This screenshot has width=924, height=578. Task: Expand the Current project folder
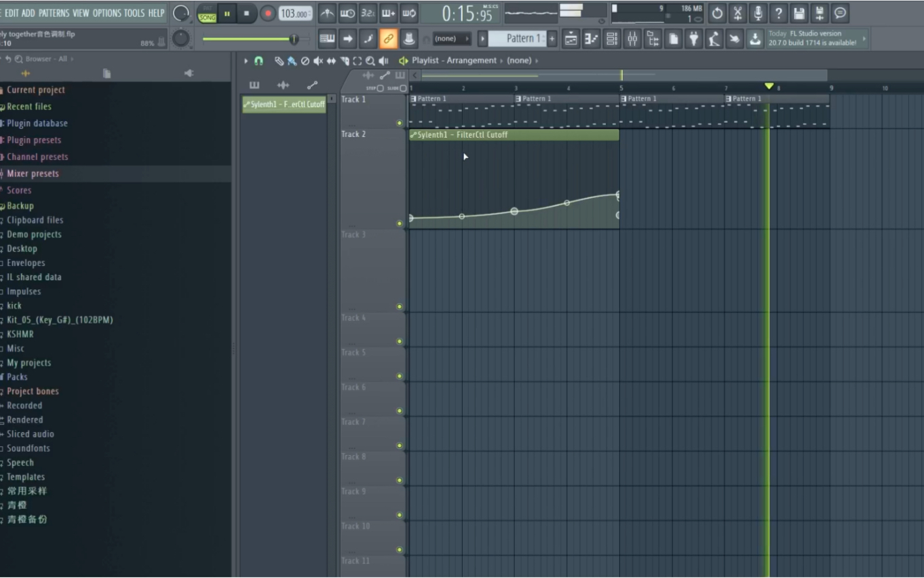pyautogui.click(x=35, y=90)
